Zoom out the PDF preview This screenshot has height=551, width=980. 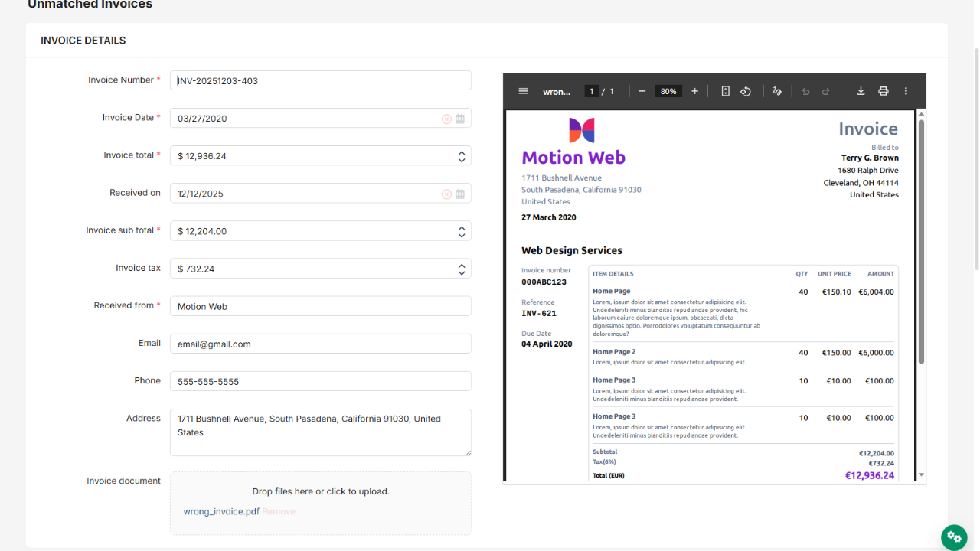pos(642,91)
